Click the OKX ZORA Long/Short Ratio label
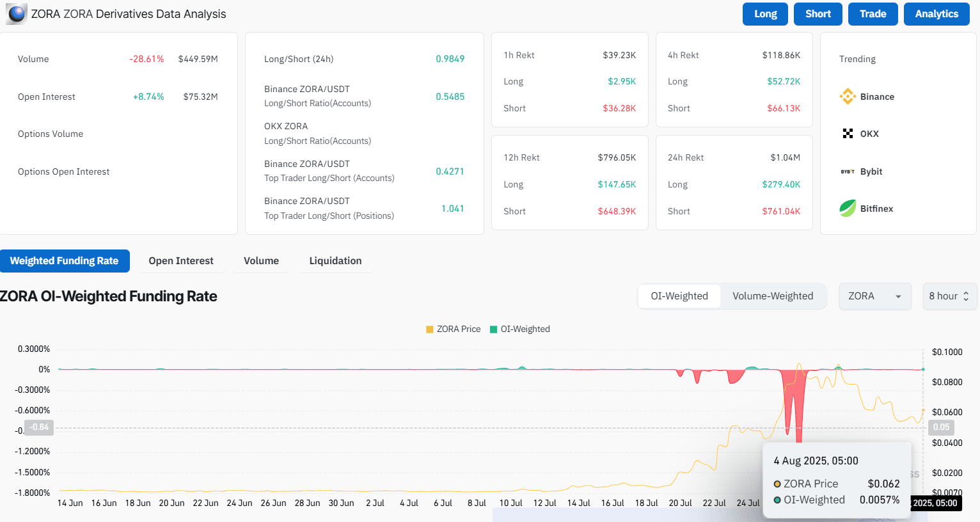The height and width of the screenshot is (522, 980). [317, 134]
